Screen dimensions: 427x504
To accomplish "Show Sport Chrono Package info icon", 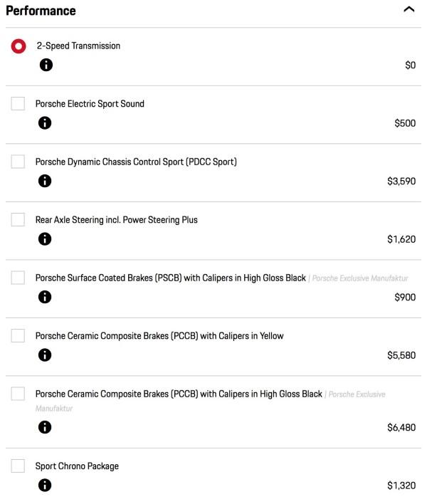I will [45, 485].
